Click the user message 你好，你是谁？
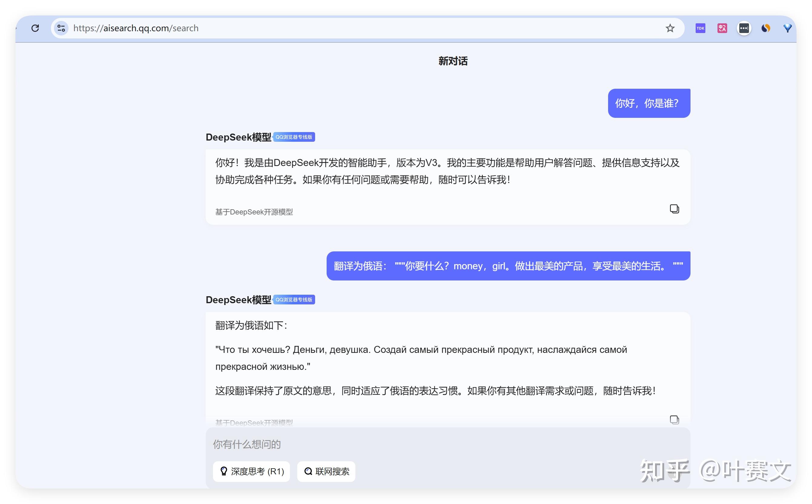812x504 pixels. pyautogui.click(x=649, y=103)
